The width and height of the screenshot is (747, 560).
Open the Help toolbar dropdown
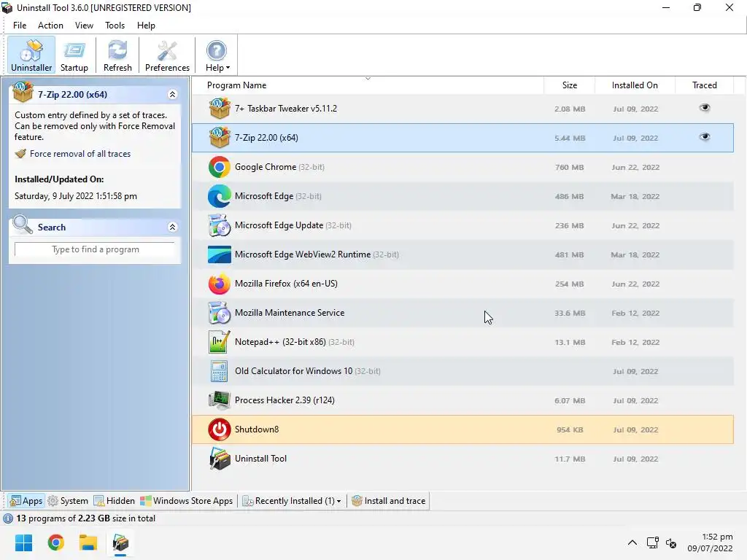(x=217, y=55)
